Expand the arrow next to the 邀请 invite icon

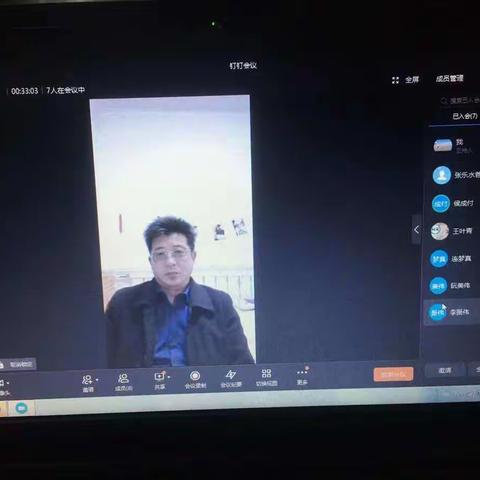[x=97, y=380]
